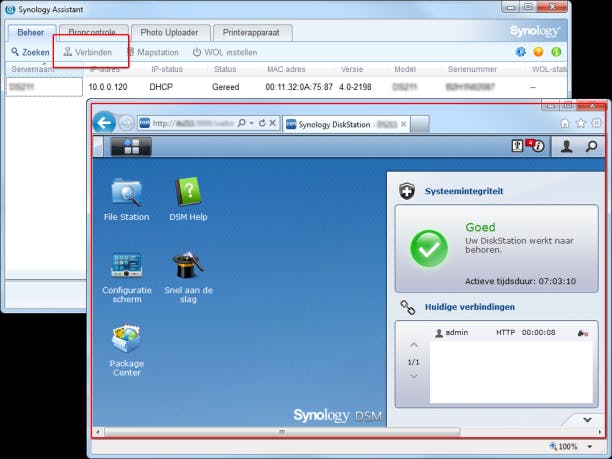Screen dimensions: 612x459
Task: Open the Configuratiescherm desktop icon
Action: pos(126,278)
